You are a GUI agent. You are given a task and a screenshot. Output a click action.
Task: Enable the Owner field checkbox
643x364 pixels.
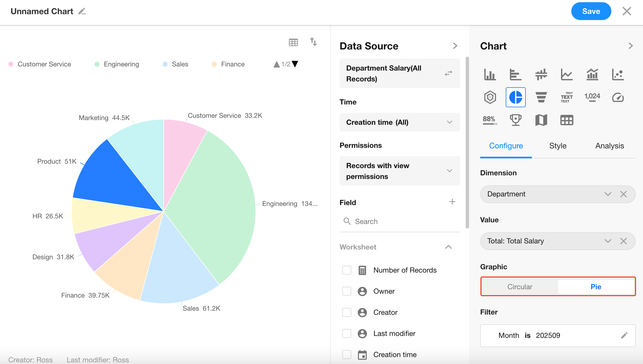(x=347, y=291)
